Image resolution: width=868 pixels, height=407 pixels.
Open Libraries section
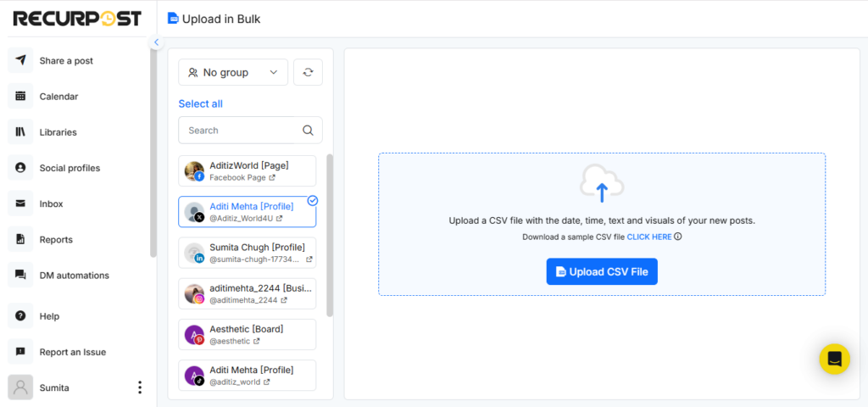coord(58,132)
